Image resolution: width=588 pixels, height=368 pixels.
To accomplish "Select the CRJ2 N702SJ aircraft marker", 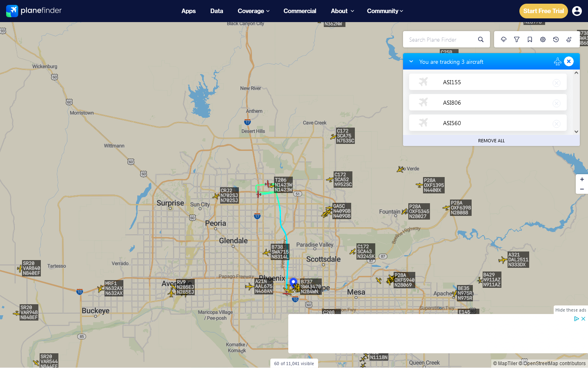I will [x=216, y=196].
